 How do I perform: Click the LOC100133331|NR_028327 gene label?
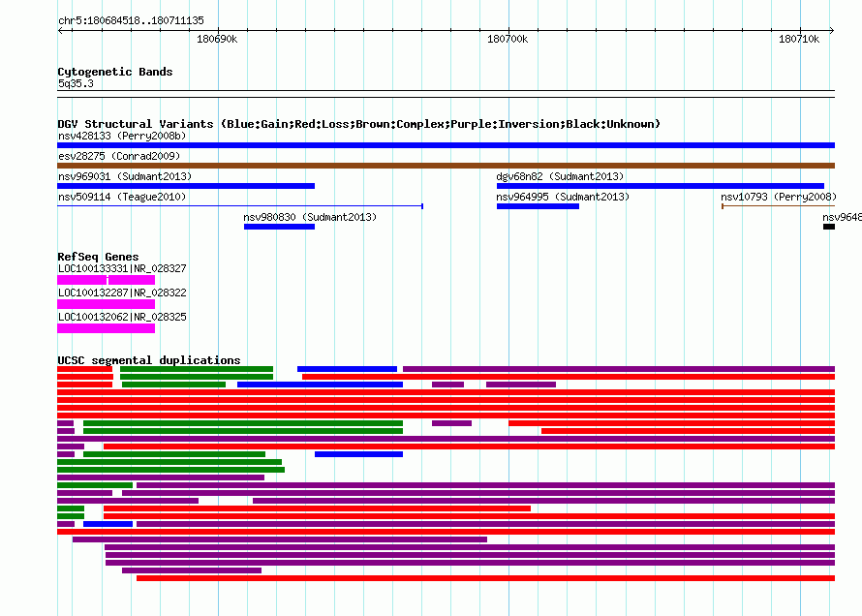pos(122,268)
